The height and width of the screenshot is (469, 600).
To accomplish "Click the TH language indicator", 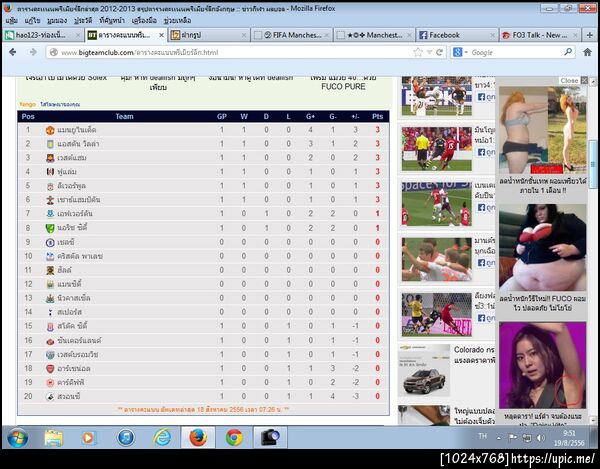I will (483, 436).
